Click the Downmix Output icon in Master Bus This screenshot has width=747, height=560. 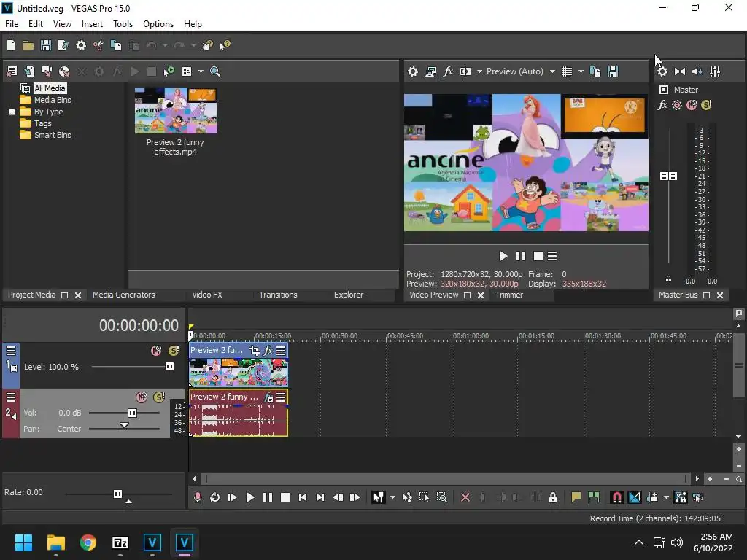coord(680,71)
